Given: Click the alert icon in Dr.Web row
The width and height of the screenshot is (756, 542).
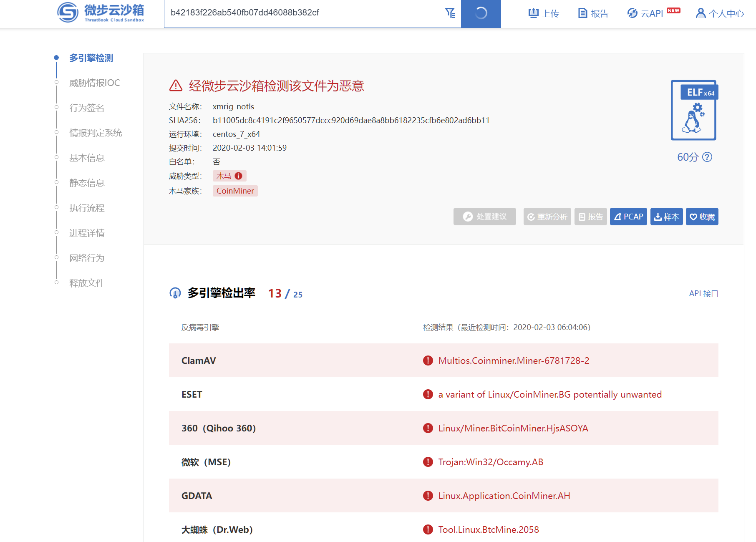Looking at the screenshot, I should 428,529.
